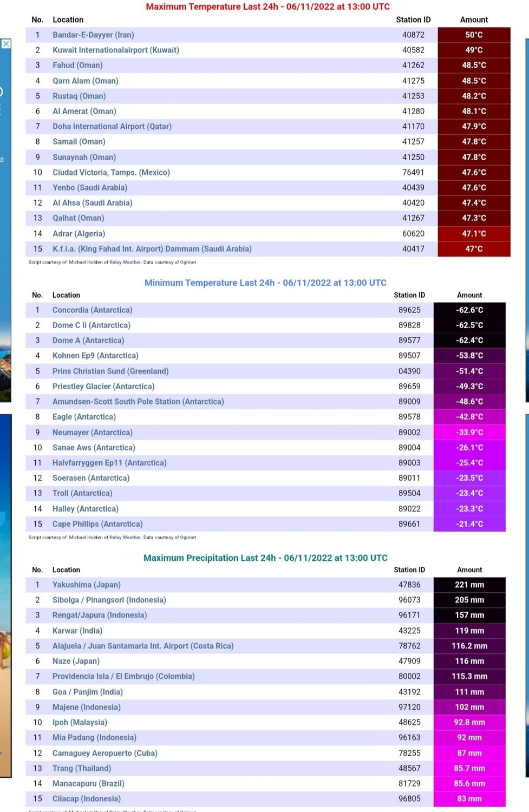Select the 221 mm cell for Yakushima

point(469,585)
